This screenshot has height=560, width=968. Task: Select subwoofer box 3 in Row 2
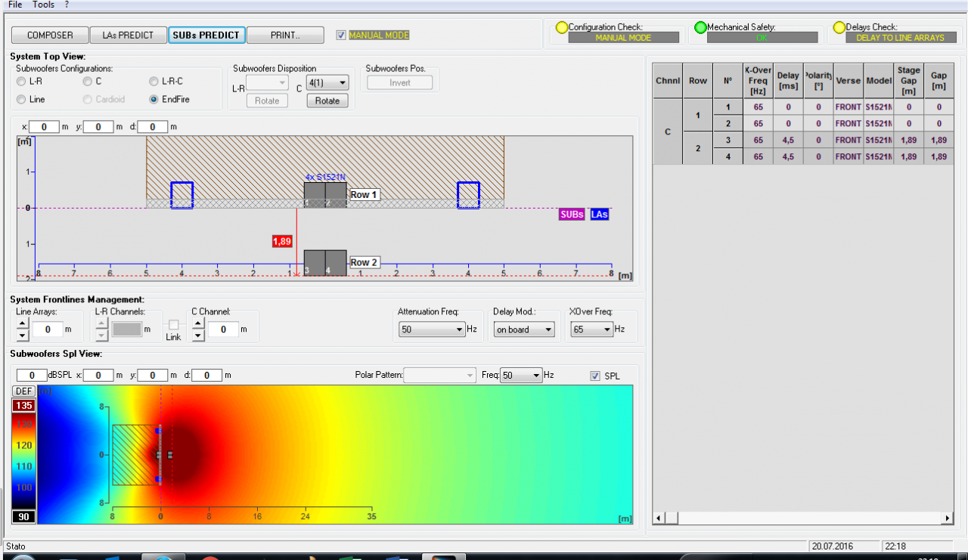315,263
